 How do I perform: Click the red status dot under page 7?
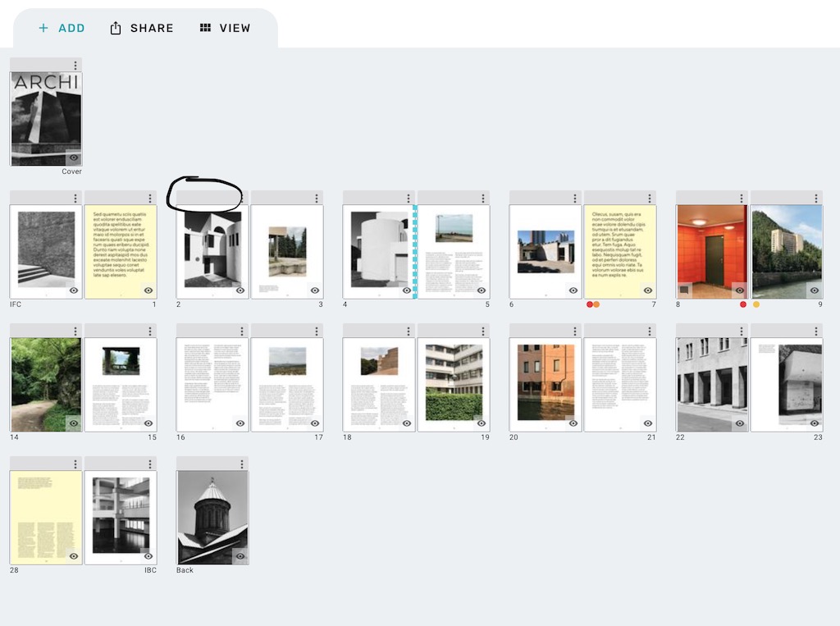590,304
